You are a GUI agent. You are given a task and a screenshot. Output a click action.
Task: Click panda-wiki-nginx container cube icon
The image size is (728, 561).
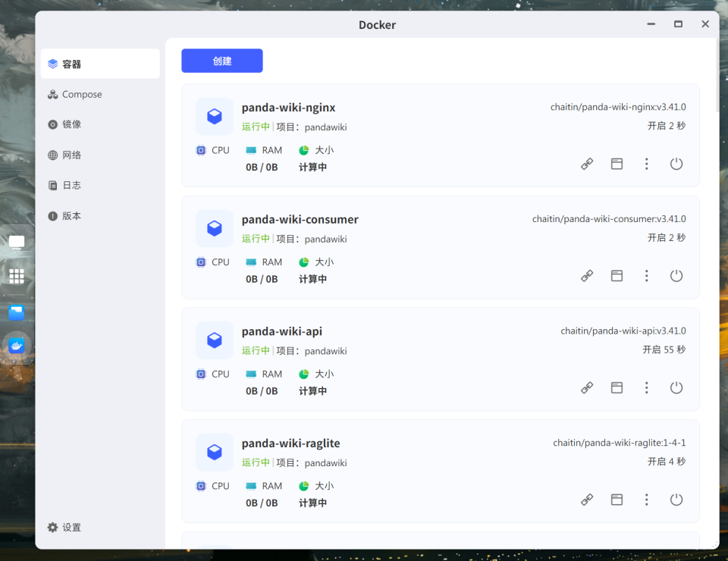[x=215, y=116]
